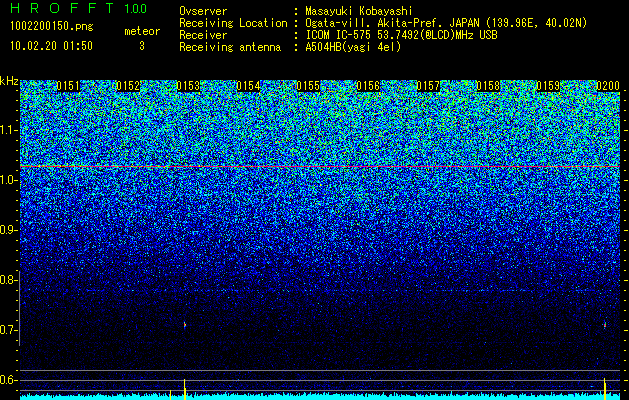Click the date stamp 10.02.20 01:50
This screenshot has height=400, width=629.
51,46
